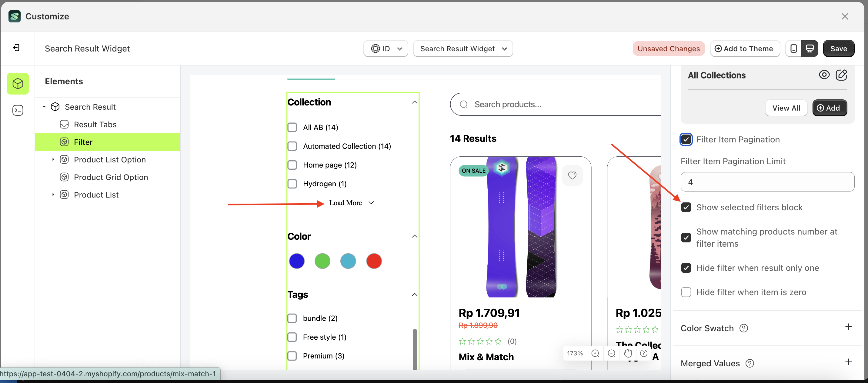Check the Hydrogen collection filter
This screenshot has height=383, width=868.
point(292,184)
